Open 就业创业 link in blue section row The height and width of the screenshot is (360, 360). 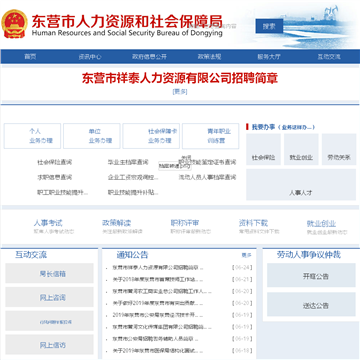click(321, 224)
